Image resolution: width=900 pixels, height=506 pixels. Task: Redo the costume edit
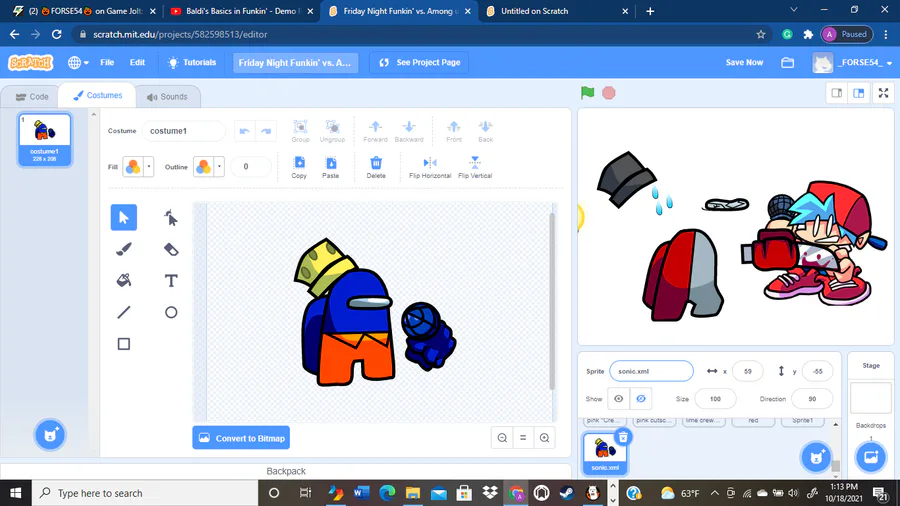click(x=266, y=131)
